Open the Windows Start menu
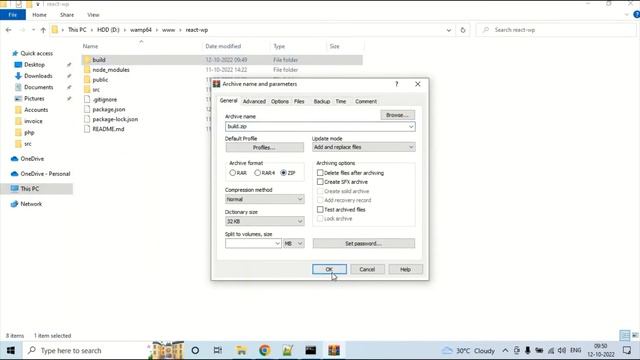Screen dimensions: 640x360 (11, 350)
